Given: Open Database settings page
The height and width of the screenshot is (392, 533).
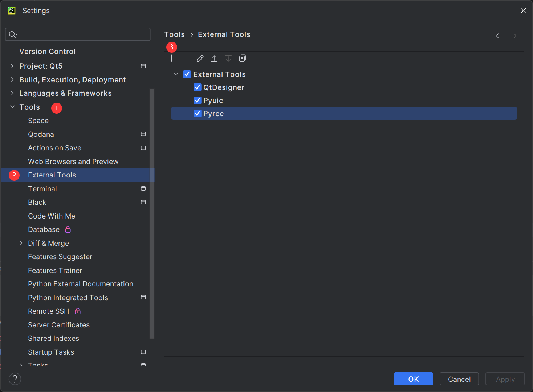Looking at the screenshot, I should pos(44,229).
